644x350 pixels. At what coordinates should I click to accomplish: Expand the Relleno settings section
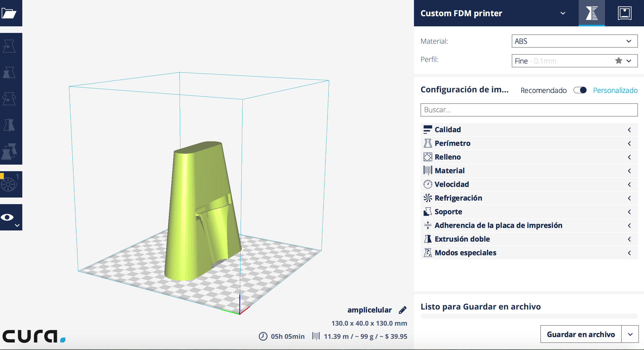point(529,157)
